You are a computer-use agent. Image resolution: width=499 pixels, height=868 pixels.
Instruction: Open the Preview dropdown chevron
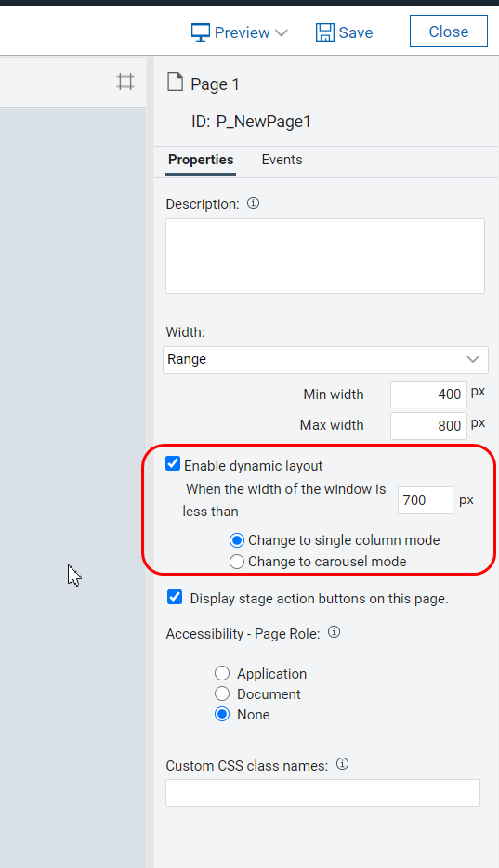point(282,32)
